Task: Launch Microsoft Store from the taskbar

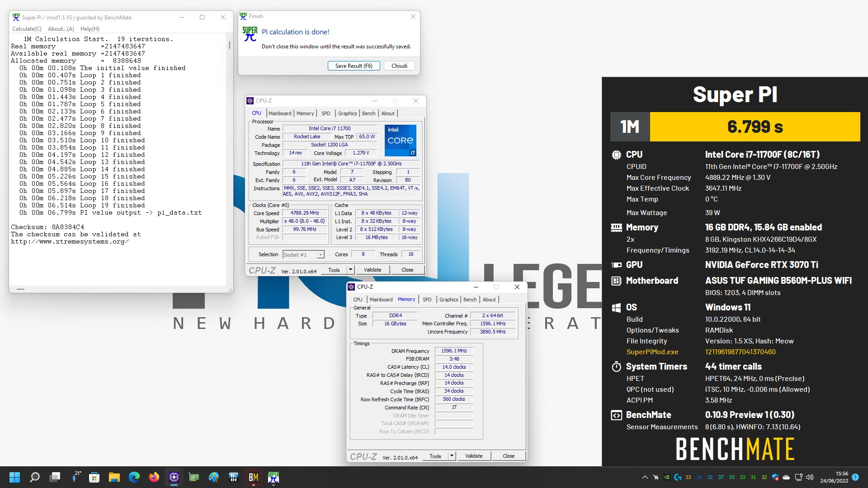Action: click(x=94, y=477)
